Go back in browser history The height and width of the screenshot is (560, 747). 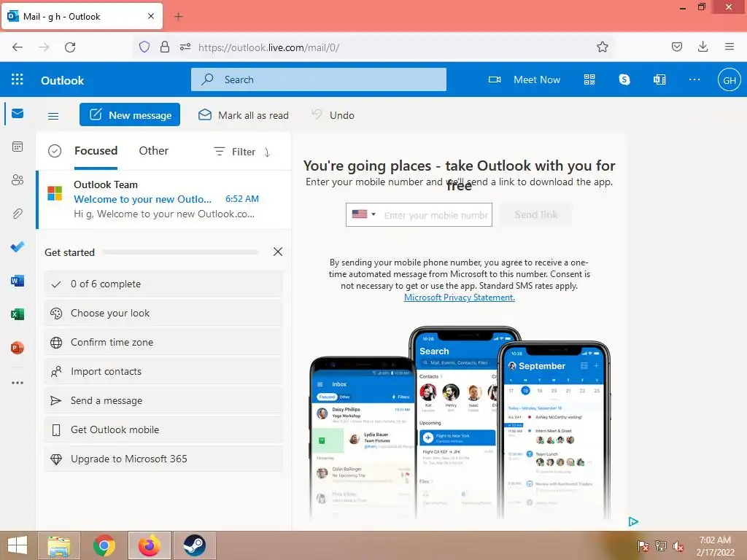pyautogui.click(x=18, y=47)
